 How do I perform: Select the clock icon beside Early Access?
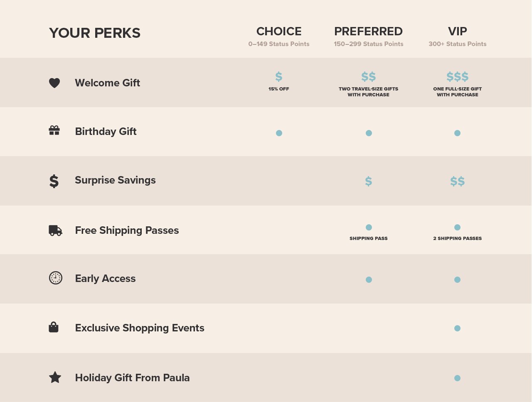(56, 278)
